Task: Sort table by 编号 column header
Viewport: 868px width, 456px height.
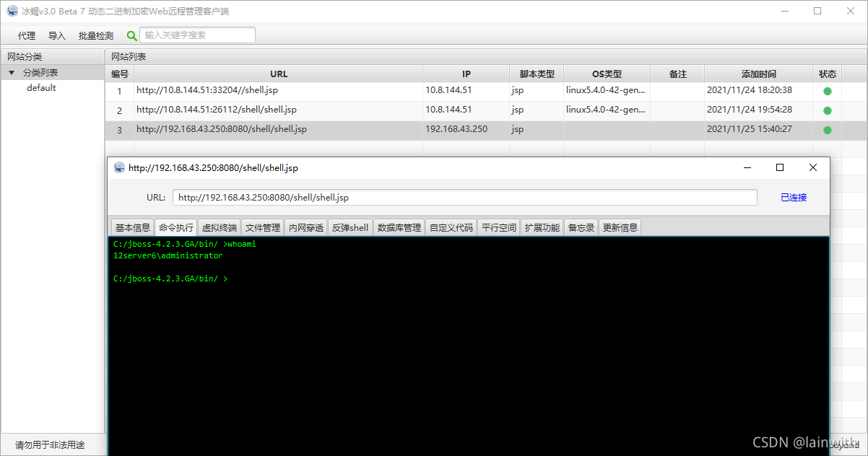Action: (x=120, y=74)
